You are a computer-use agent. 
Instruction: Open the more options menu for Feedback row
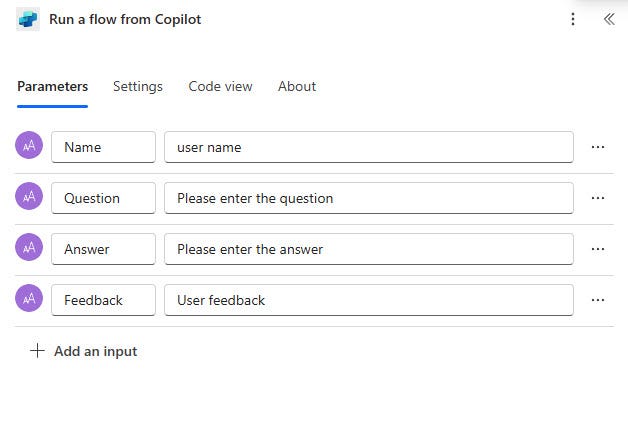coord(598,300)
